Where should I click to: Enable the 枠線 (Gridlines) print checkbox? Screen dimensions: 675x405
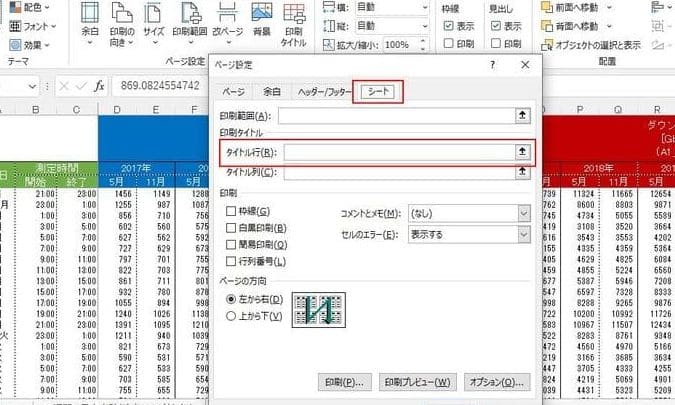[x=232, y=212]
